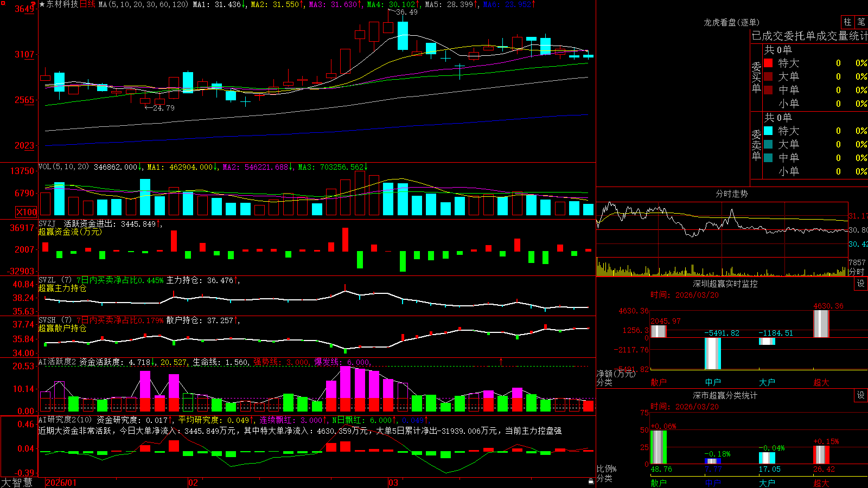The width and height of the screenshot is (868, 488).
Task: Click the 小单 row under 委买单
Action: pos(815,104)
